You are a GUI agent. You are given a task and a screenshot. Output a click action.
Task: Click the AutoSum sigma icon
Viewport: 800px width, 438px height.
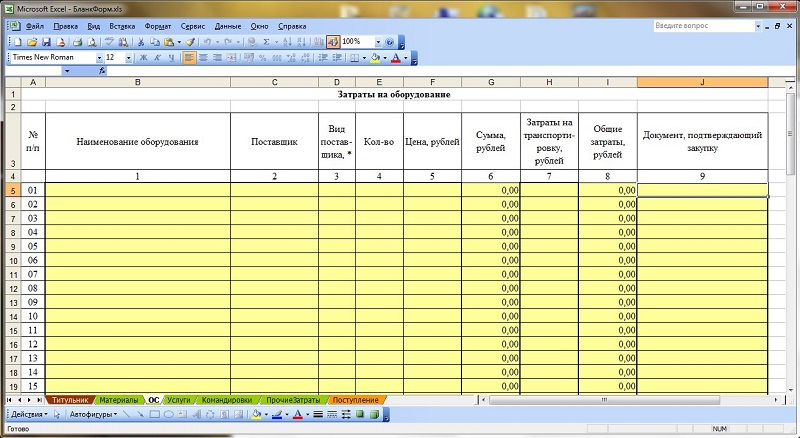266,43
